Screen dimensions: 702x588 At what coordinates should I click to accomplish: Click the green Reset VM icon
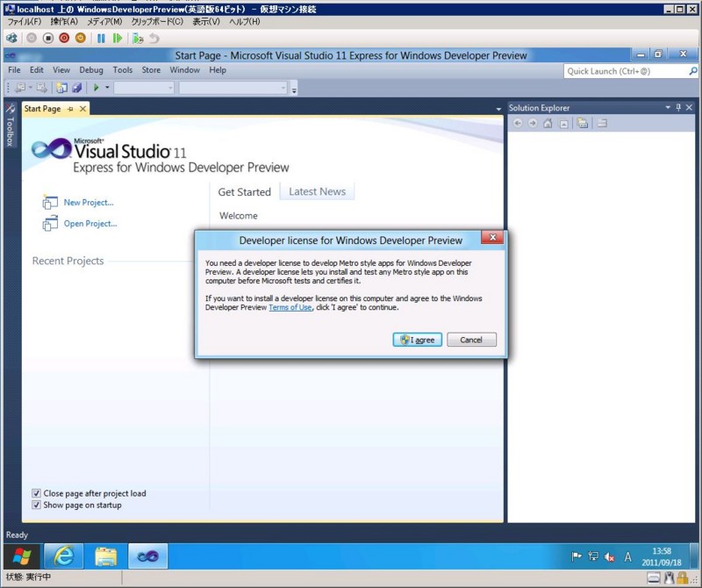[x=118, y=39]
